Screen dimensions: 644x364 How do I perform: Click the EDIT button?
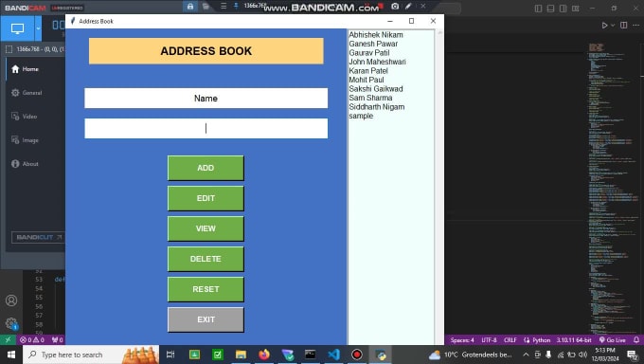point(206,198)
